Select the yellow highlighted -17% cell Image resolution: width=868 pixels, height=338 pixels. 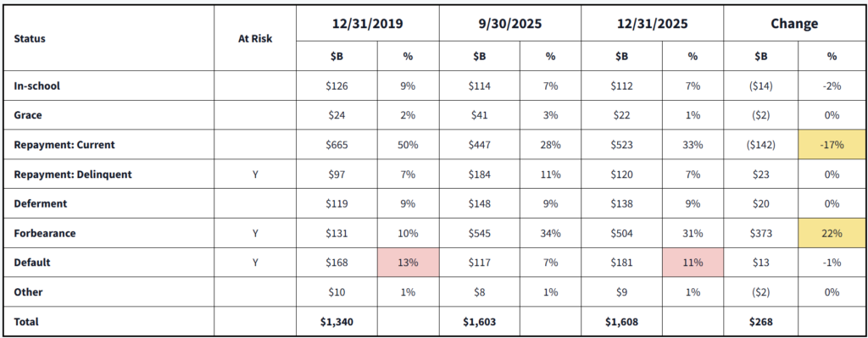(832, 145)
